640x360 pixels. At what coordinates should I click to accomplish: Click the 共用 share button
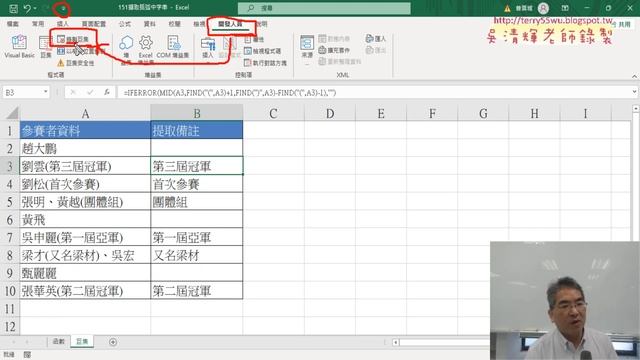coord(621,24)
